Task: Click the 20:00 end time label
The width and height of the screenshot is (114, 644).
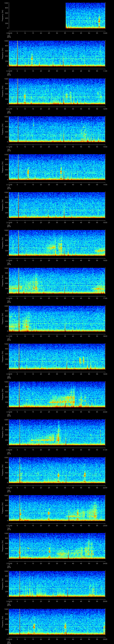Action: coord(105,412)
